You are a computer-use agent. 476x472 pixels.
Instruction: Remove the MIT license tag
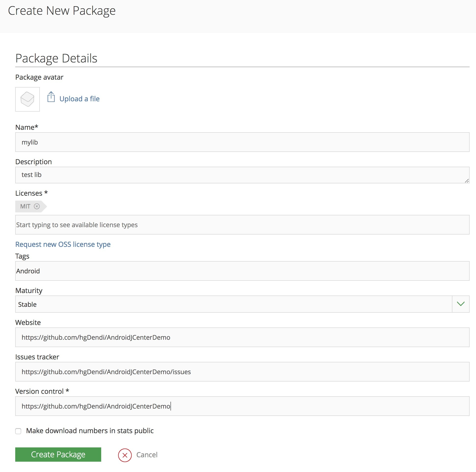37,206
